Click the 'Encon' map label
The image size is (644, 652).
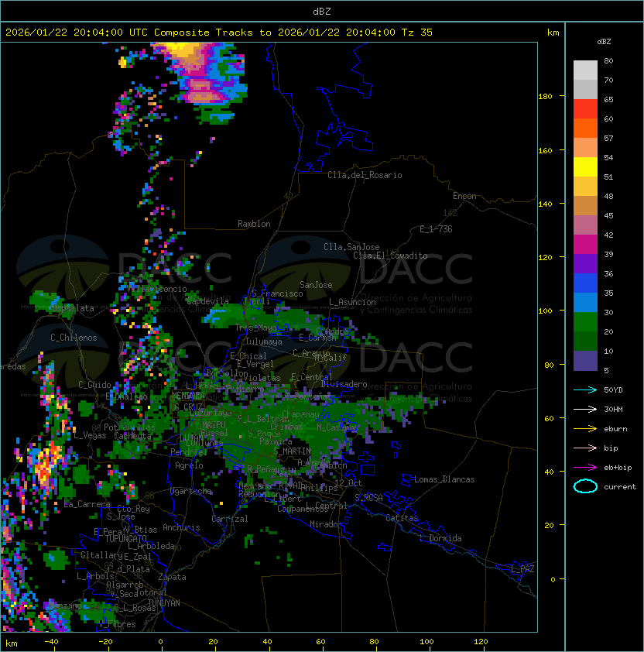464,196
